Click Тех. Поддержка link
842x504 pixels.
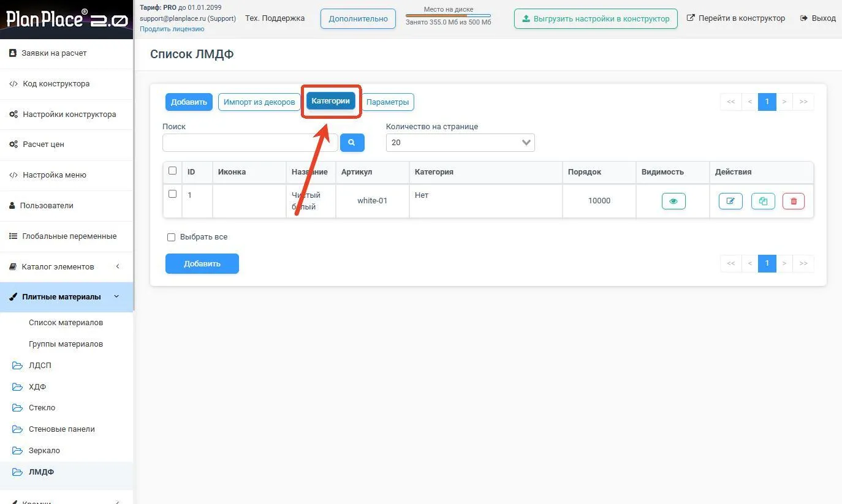tap(275, 18)
